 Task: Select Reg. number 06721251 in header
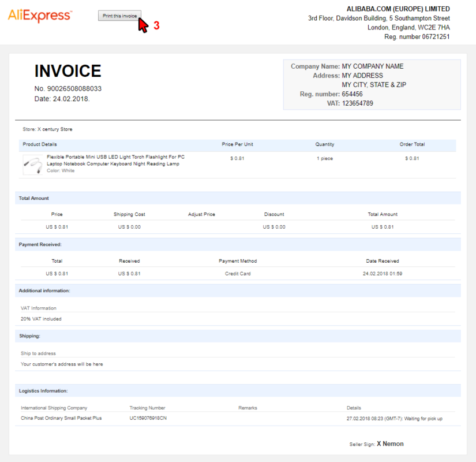coord(417,37)
